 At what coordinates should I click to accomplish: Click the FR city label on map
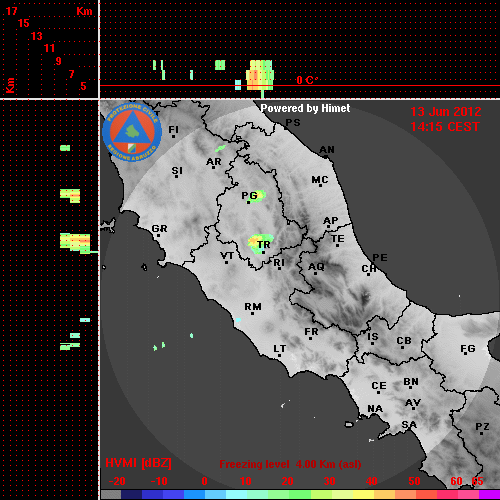pyautogui.click(x=311, y=332)
